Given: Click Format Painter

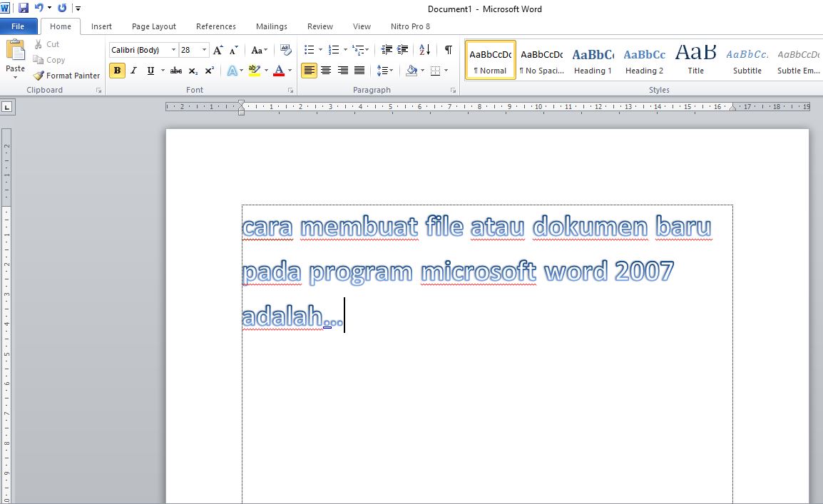Looking at the screenshot, I should point(66,76).
